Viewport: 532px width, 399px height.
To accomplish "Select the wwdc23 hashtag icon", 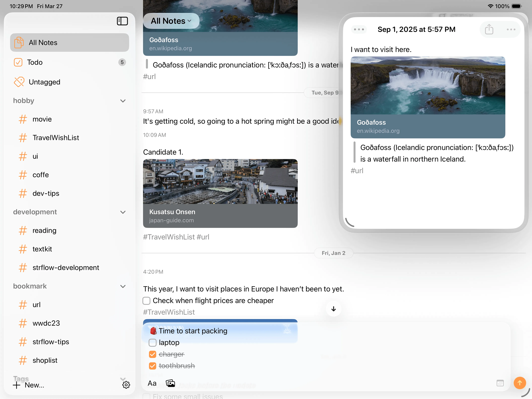I will click(x=23, y=323).
